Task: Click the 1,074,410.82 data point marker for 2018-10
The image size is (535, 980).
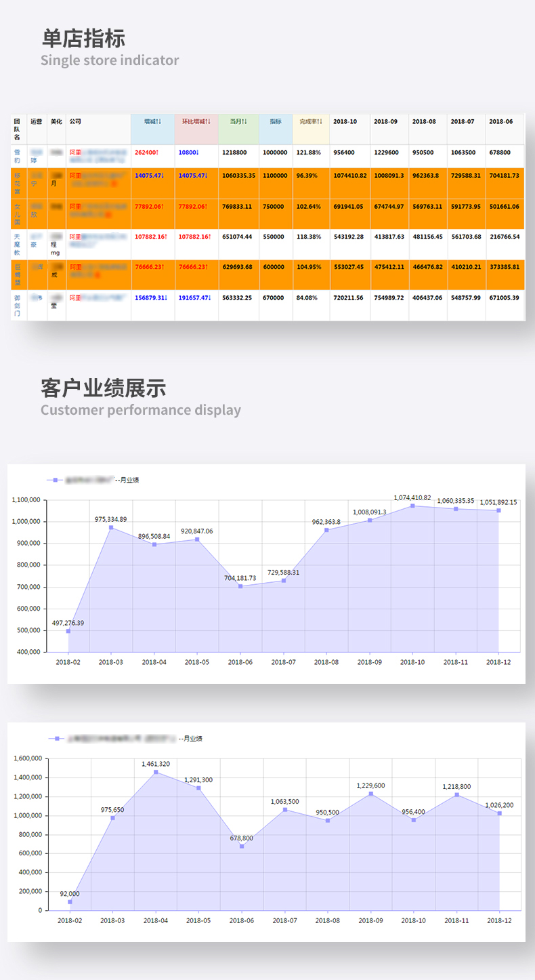Action: (412, 506)
